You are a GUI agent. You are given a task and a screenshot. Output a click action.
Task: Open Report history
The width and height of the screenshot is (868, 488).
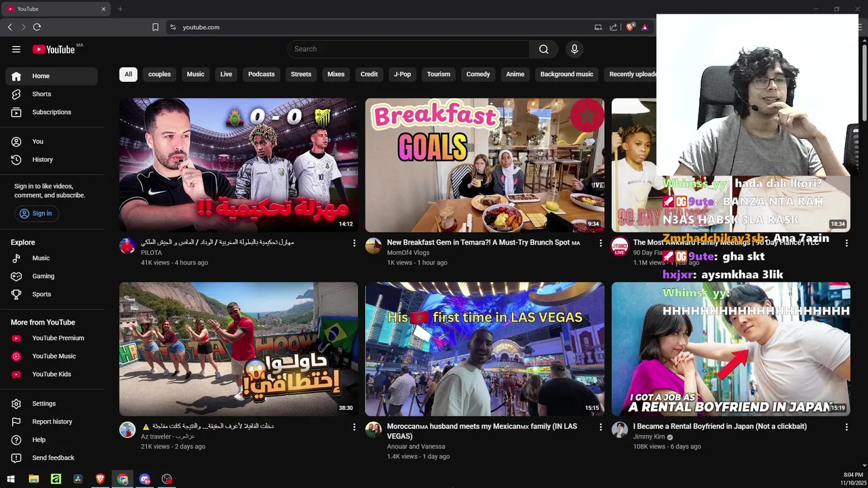coord(52,422)
